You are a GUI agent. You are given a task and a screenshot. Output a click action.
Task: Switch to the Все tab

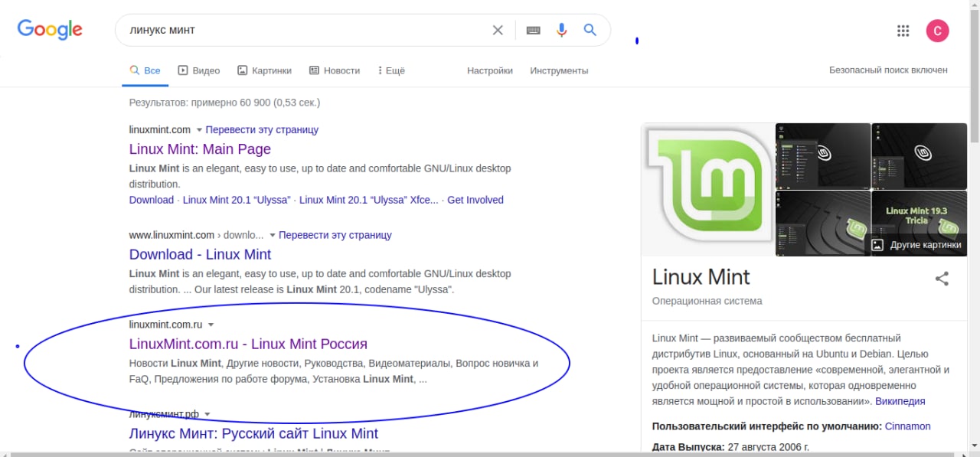145,70
